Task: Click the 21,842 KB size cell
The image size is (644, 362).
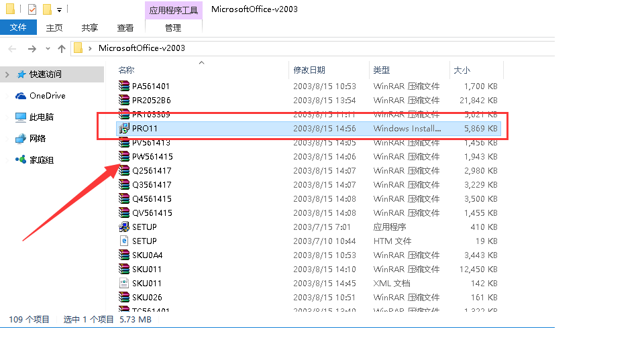Action: [x=478, y=100]
